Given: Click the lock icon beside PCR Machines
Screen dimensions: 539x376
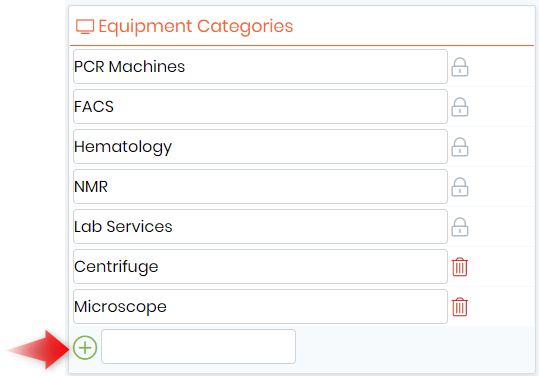Looking at the screenshot, I should [460, 67].
